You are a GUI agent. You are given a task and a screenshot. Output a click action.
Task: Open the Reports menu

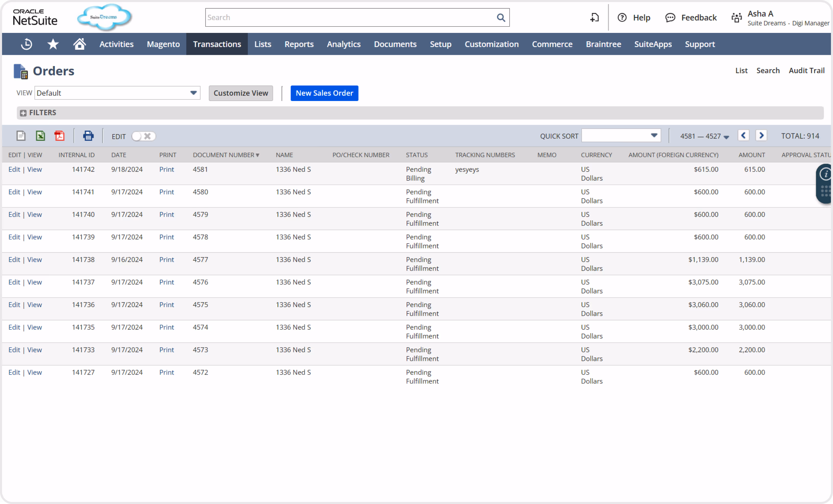pyautogui.click(x=299, y=44)
